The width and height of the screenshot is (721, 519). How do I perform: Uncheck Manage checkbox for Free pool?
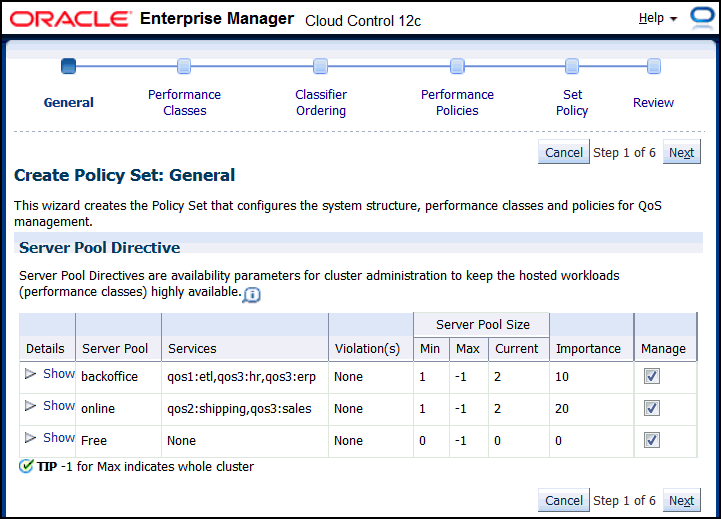[x=652, y=440]
